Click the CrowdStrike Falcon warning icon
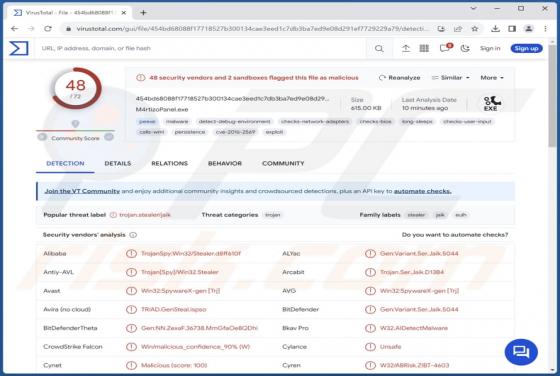 tap(131, 347)
